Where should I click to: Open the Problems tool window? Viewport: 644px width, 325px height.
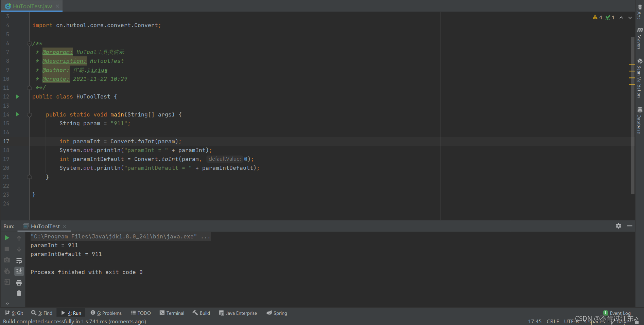click(x=106, y=313)
